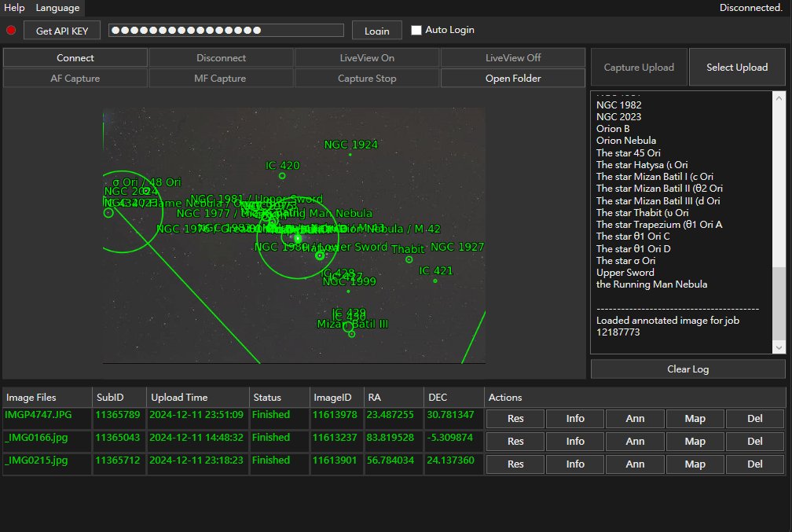This screenshot has height=532, width=792.
Task: Sort by the Upload Time column header
Action: click(x=198, y=397)
